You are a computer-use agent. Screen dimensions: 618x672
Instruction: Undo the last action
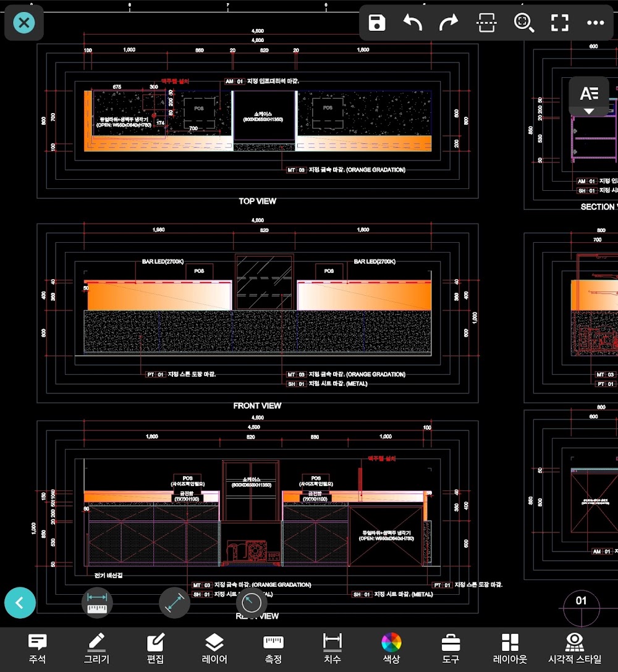tap(413, 23)
